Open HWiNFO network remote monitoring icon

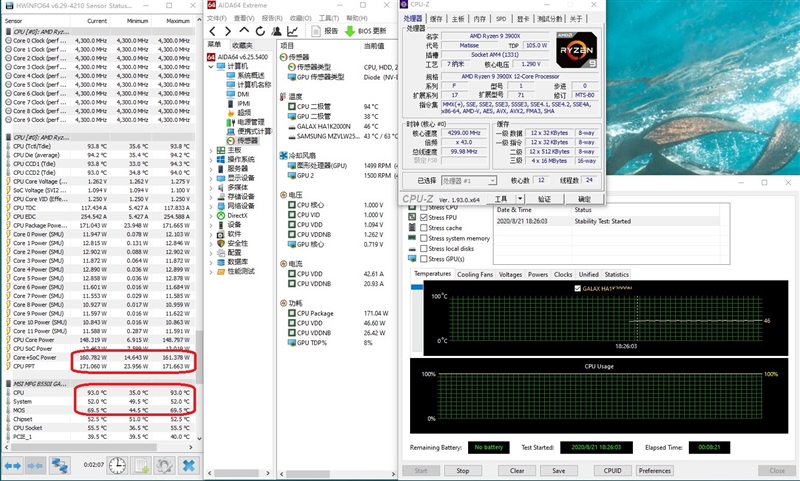click(59, 465)
